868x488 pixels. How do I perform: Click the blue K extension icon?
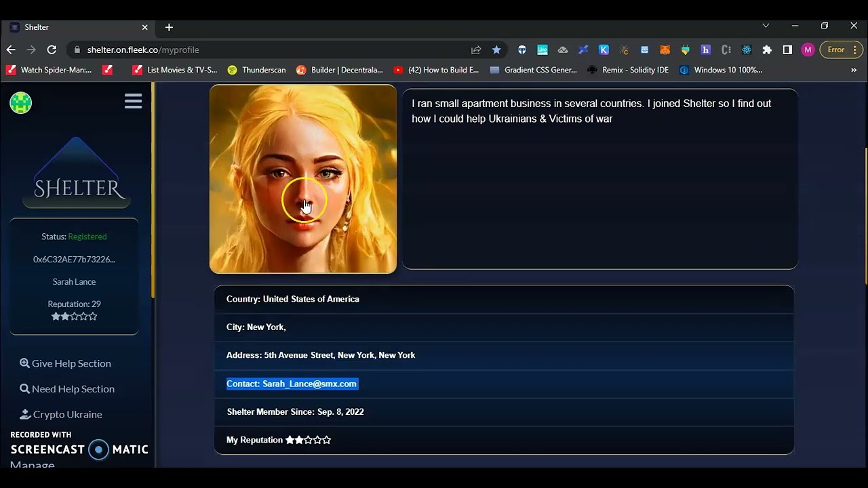pyautogui.click(x=604, y=49)
